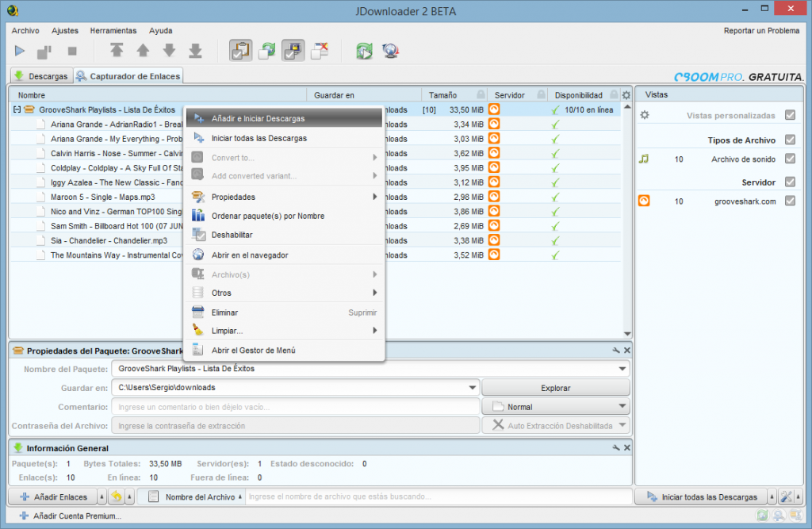Open column settings gear in table header
This screenshot has width=812, height=529.
626,95
